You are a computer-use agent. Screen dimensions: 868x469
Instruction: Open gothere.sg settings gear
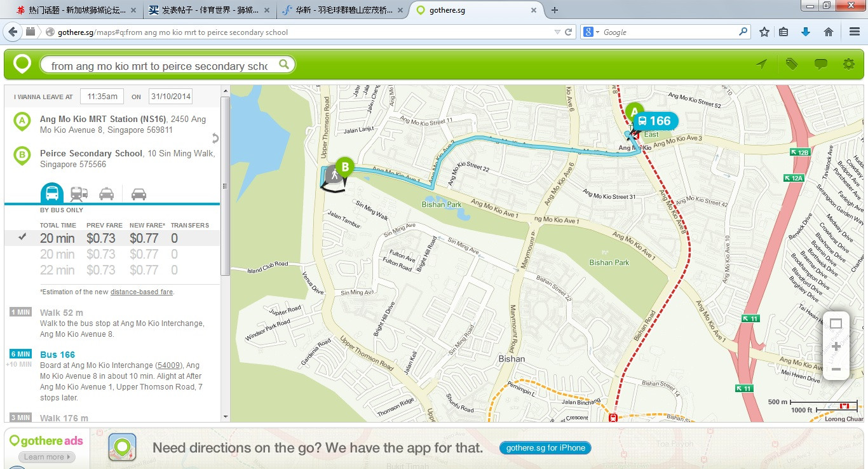point(848,64)
